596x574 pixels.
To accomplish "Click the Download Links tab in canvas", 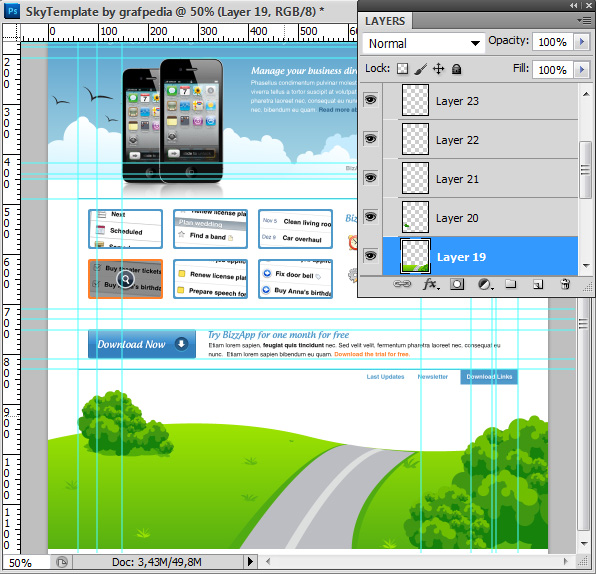I will [x=489, y=377].
